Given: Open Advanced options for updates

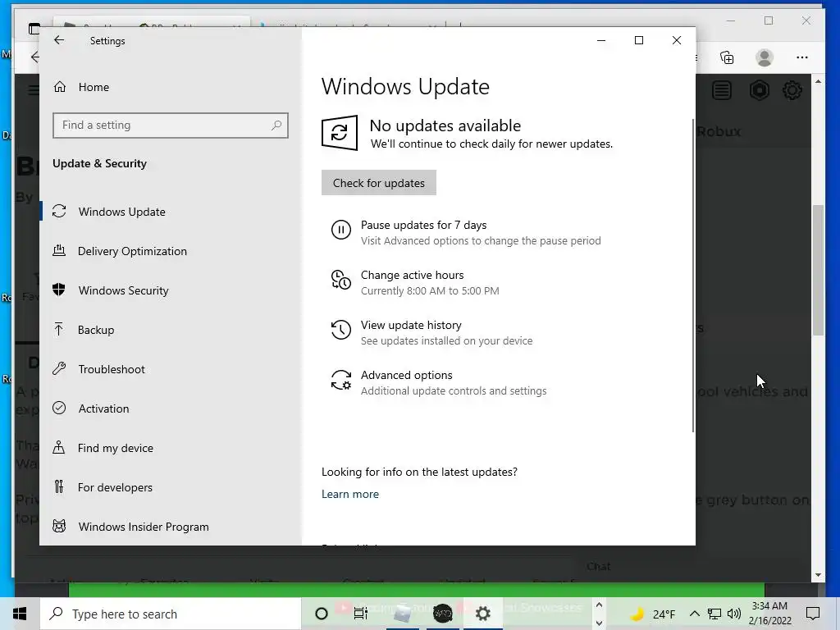Looking at the screenshot, I should (406, 375).
